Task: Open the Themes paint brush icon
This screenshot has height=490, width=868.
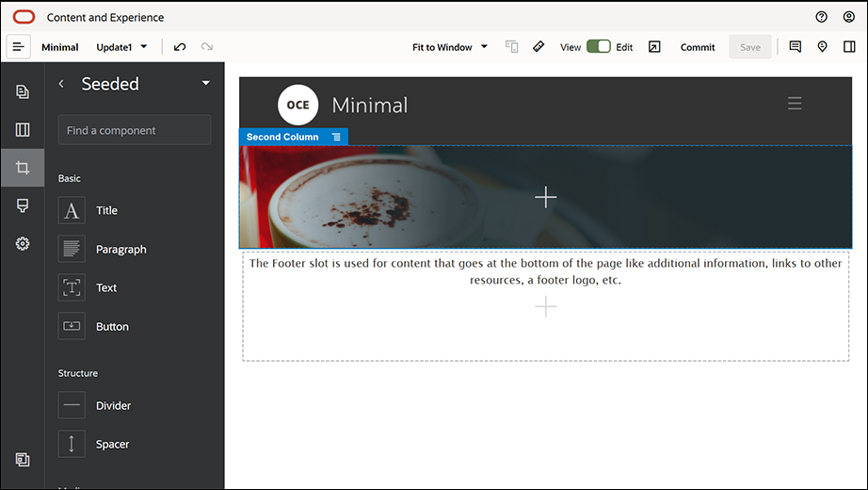Action: tap(23, 205)
